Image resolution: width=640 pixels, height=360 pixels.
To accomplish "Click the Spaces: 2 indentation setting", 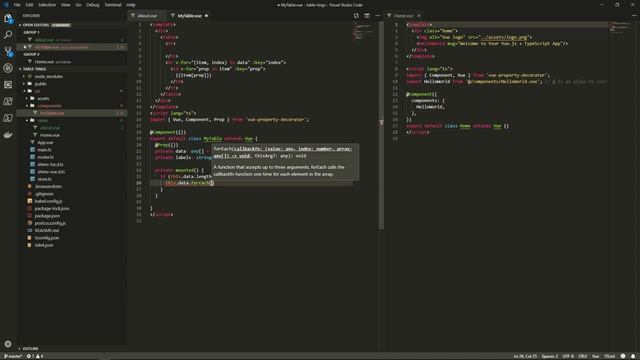I will 549,356.
